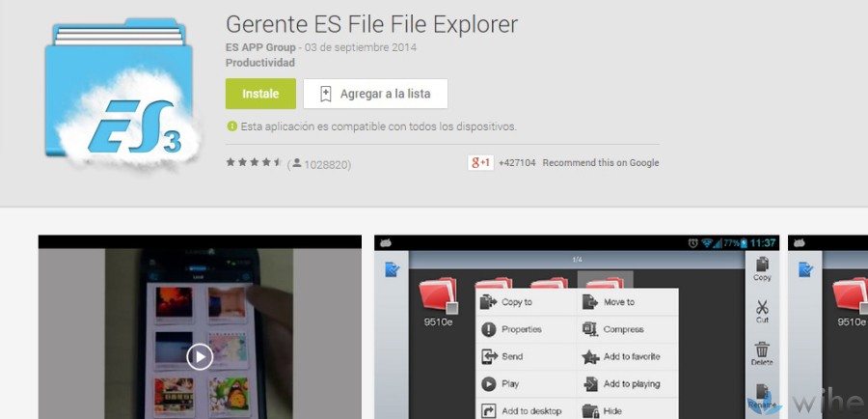Select Copy to menu entry label
Image resolution: width=868 pixels, height=419 pixels.
517,302
